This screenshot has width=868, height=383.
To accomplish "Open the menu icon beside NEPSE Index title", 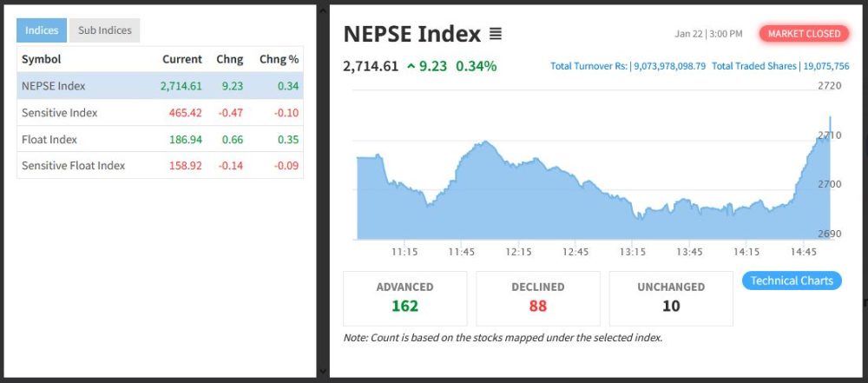I will (x=496, y=34).
